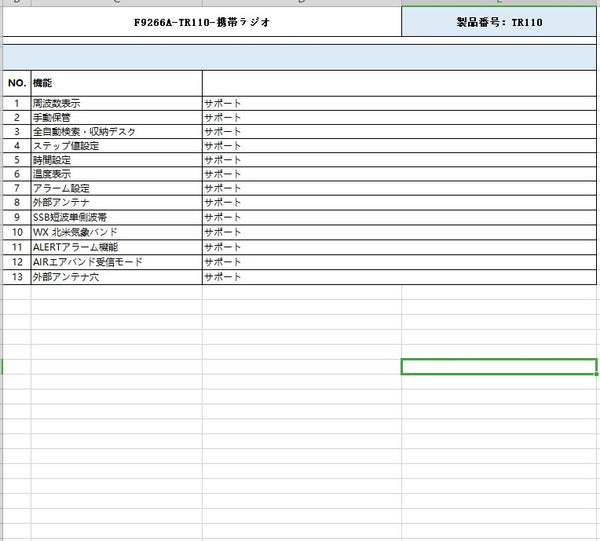The width and height of the screenshot is (600, 541).
Task: Click the 時間設定 cell
Action: pos(116,160)
